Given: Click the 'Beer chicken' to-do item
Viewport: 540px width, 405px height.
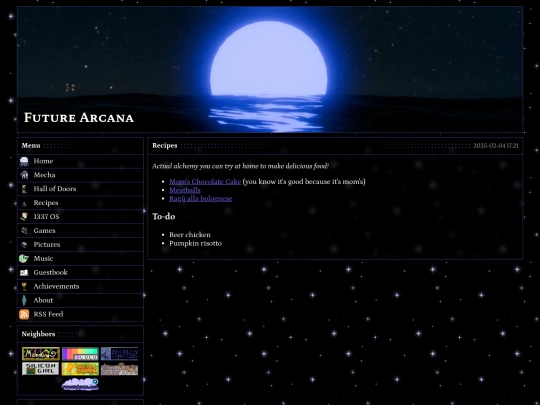Looking at the screenshot, I should [190, 235].
